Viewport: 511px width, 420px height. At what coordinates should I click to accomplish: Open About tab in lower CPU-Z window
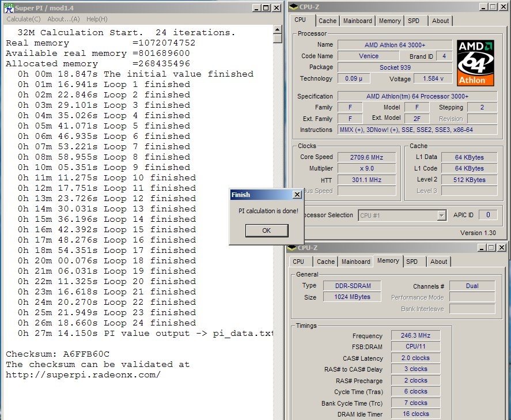(x=438, y=262)
